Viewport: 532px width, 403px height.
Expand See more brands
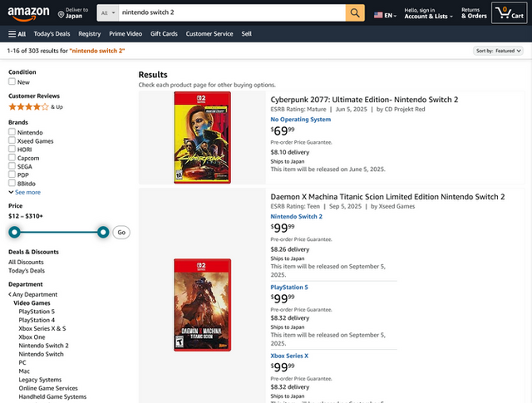(25, 192)
